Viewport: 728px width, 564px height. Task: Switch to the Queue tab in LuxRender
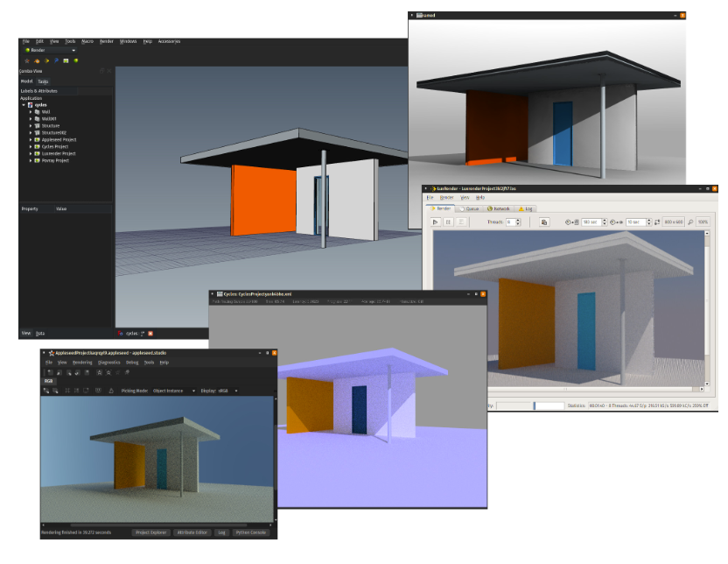coord(472,208)
